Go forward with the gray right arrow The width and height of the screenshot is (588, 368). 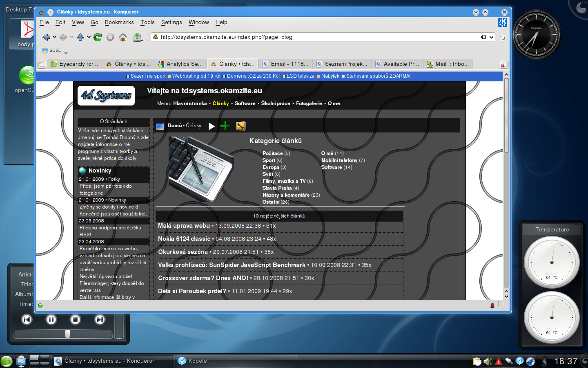(x=63, y=37)
